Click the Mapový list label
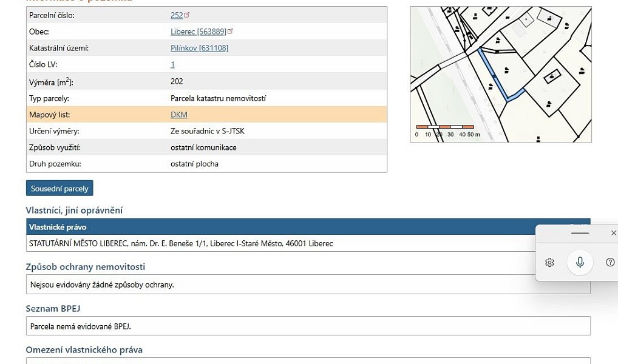The height and width of the screenshot is (364, 618). (x=49, y=115)
